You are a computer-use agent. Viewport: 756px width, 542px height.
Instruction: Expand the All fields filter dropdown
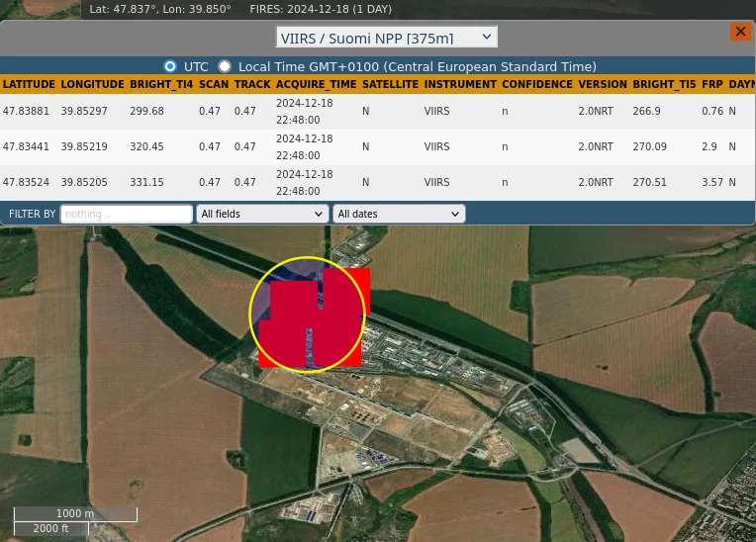coord(262,214)
